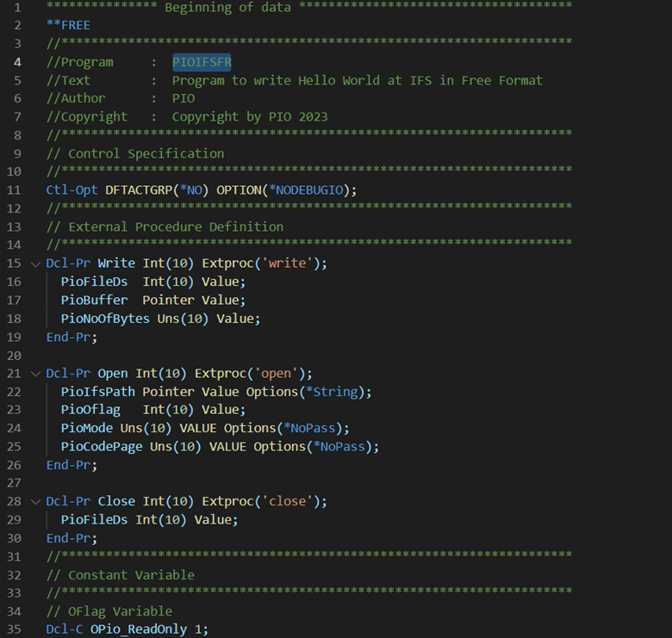Click line number 11 in gutter
The width and height of the screenshot is (672, 638).
[14, 190]
